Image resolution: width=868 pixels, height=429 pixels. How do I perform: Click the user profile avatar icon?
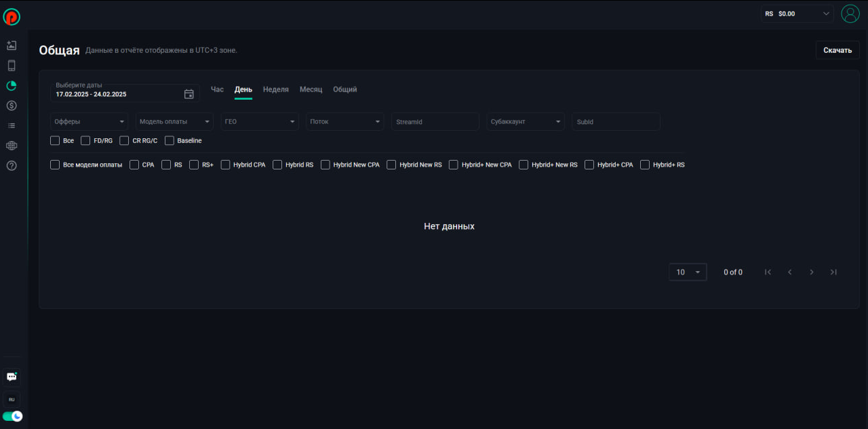850,14
